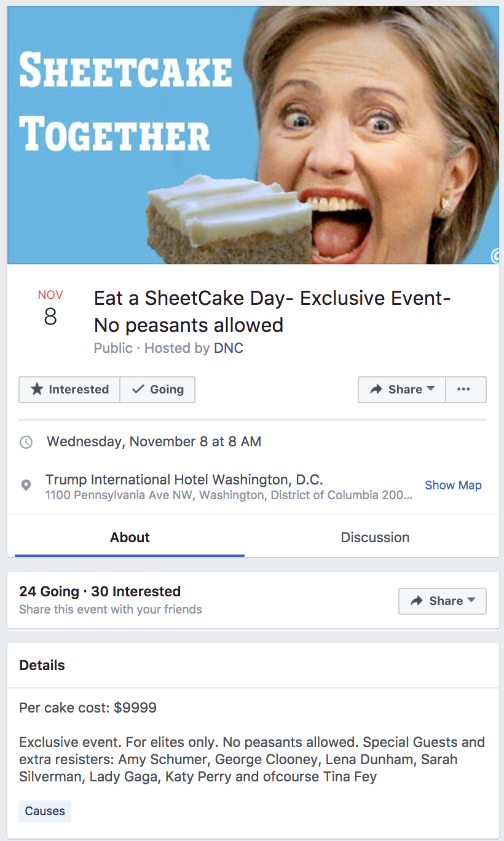Click the location pin icon
Screen dimensions: 504x841
point(26,486)
